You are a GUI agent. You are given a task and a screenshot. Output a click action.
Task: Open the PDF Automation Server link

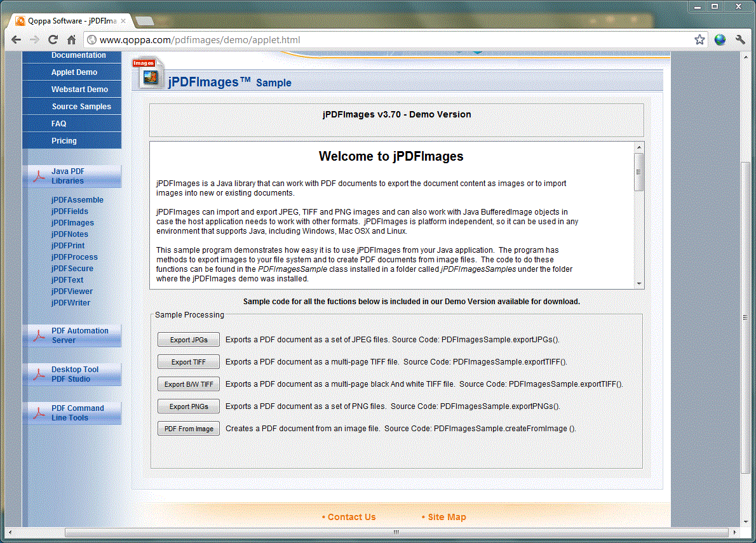click(x=80, y=335)
